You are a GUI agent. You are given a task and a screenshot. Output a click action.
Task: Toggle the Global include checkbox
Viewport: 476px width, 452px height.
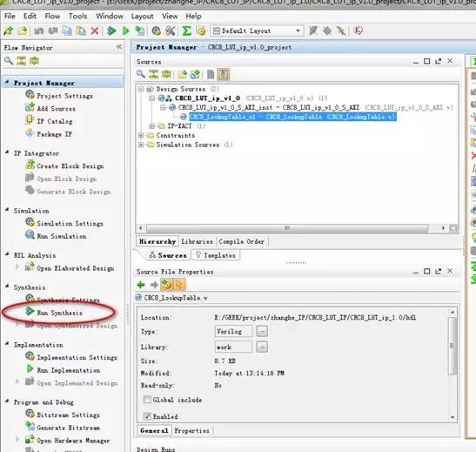click(x=147, y=400)
